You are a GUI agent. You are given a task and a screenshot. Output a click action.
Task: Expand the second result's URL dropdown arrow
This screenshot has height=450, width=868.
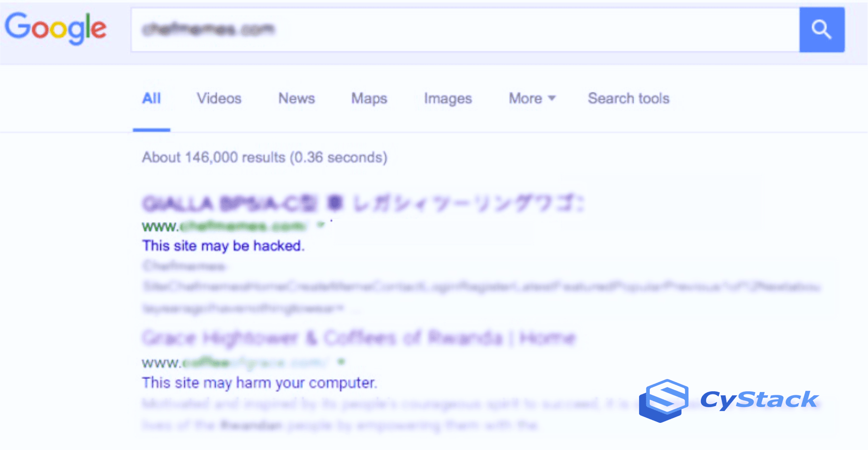tap(342, 361)
